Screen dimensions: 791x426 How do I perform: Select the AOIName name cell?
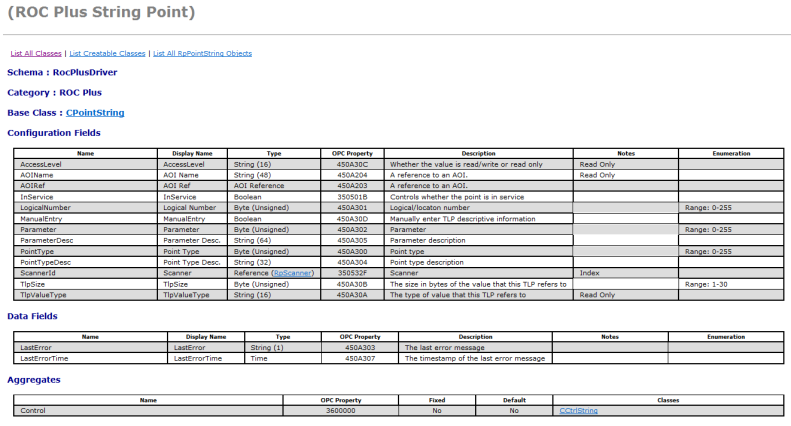tap(86, 175)
